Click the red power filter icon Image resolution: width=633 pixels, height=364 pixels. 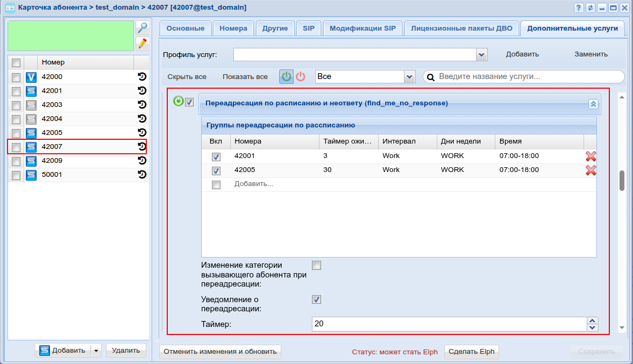point(301,77)
